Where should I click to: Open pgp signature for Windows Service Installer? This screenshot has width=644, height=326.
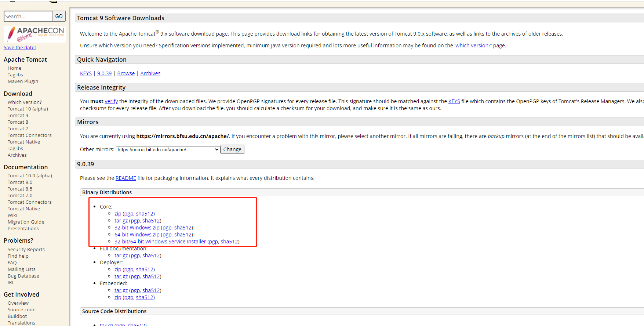coord(213,242)
